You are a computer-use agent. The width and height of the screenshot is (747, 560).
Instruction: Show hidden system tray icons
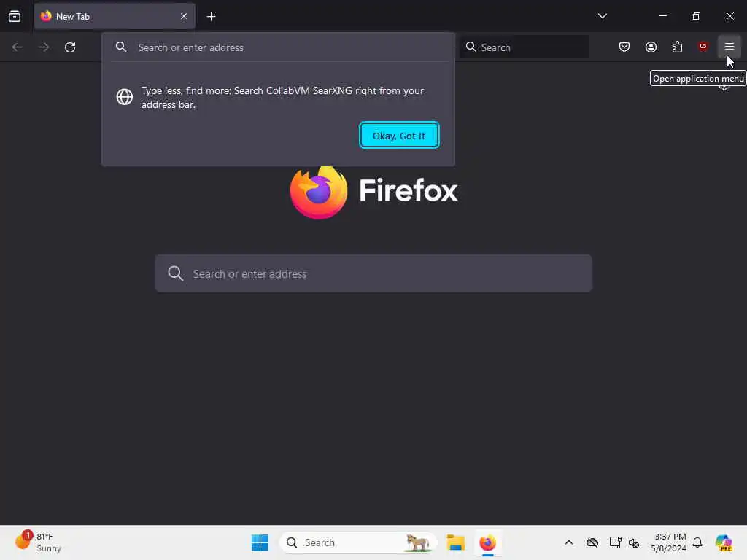(x=569, y=542)
